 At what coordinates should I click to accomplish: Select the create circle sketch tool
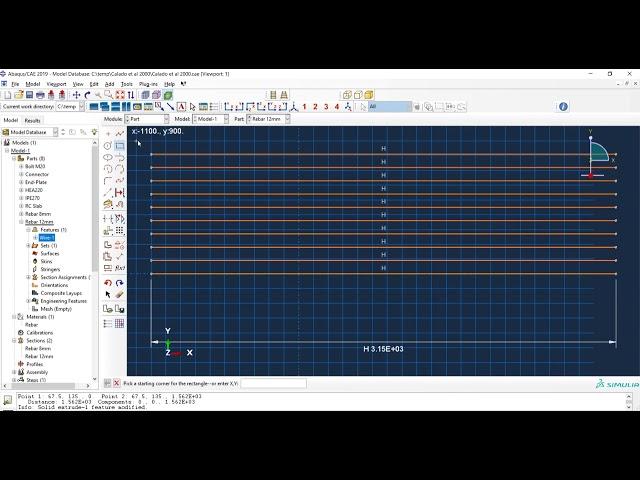tap(108, 145)
